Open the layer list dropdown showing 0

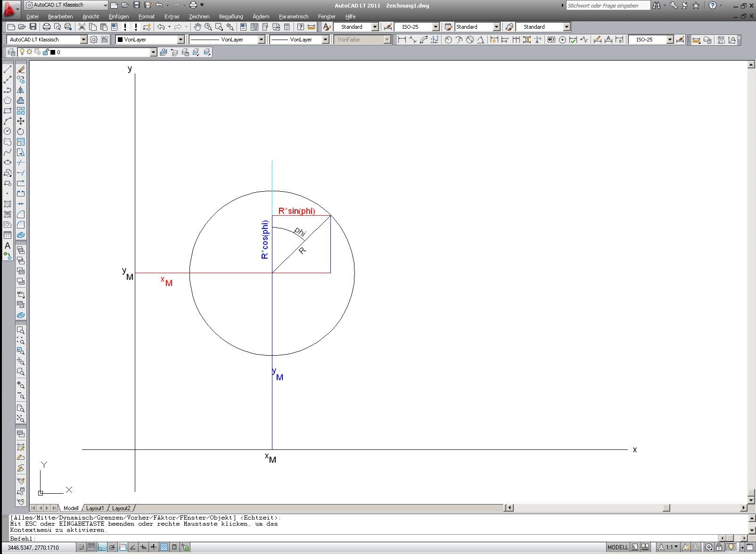153,52
